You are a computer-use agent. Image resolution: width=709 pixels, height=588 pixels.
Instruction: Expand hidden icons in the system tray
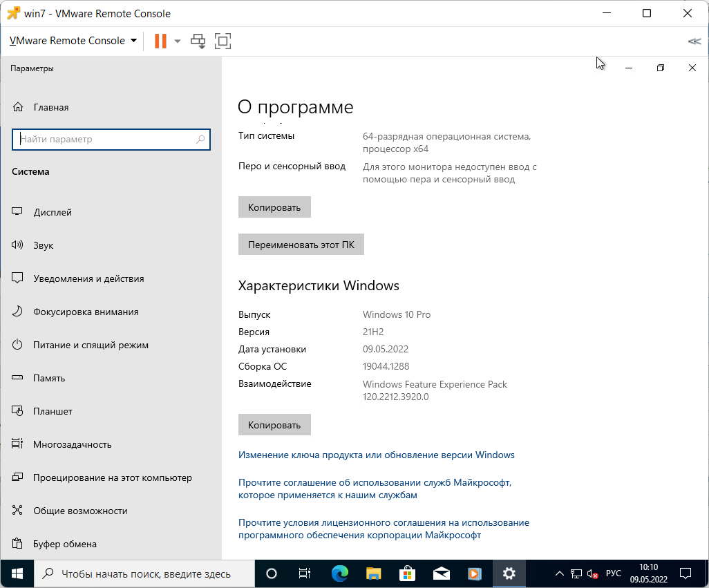560,573
